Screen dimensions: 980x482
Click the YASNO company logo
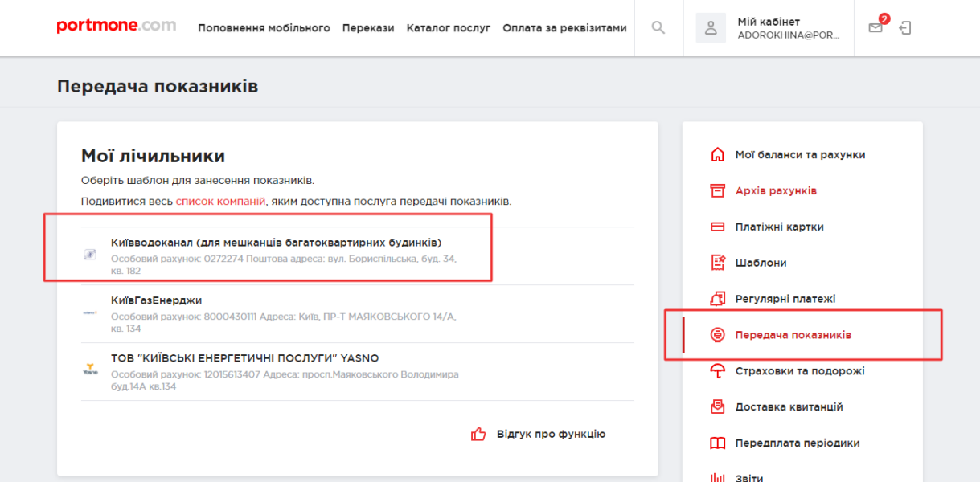click(91, 370)
